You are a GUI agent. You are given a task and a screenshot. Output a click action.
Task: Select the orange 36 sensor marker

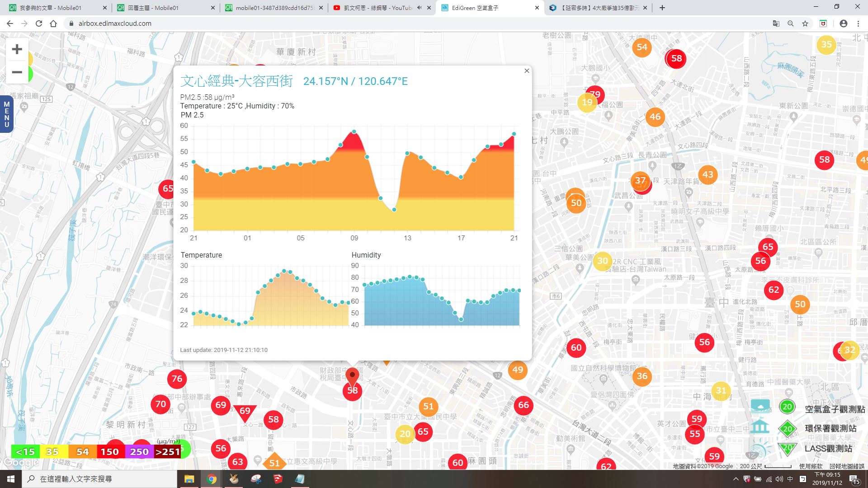click(x=642, y=376)
